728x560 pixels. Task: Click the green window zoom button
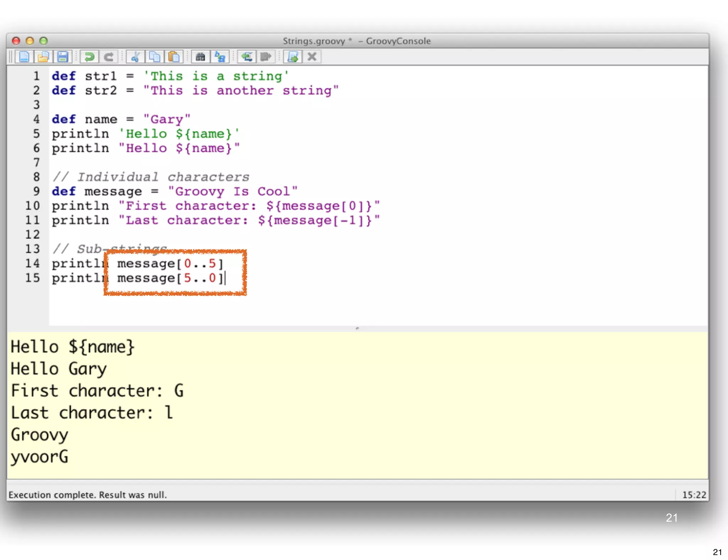43,41
